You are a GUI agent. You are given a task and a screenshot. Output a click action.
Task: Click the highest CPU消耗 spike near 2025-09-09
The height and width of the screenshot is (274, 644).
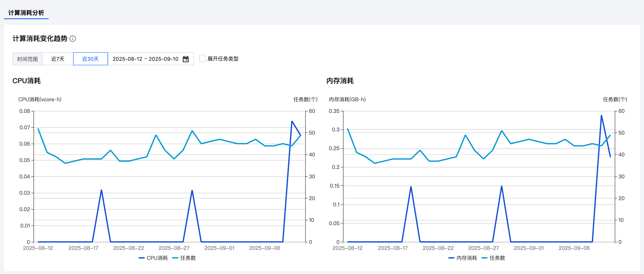(x=292, y=121)
